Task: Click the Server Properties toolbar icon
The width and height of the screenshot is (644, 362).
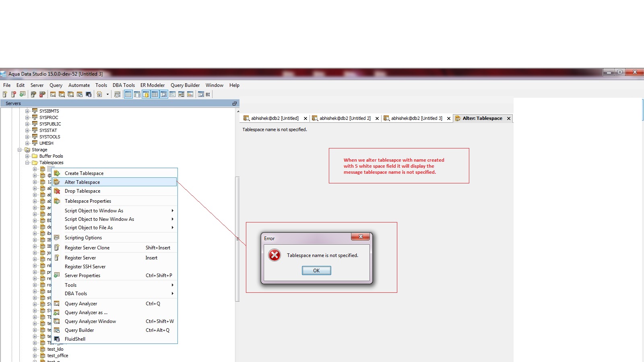Action: pyautogui.click(x=23, y=95)
